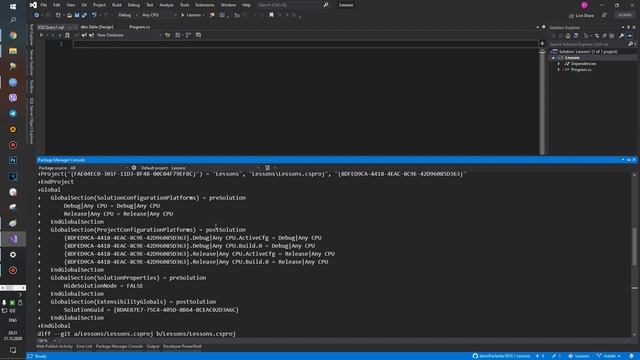
Task: Open the Edit menu
Action: point(57,5)
